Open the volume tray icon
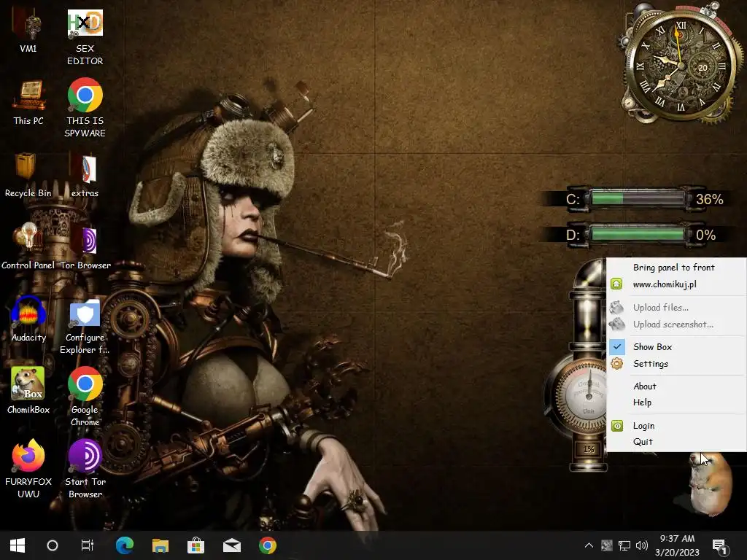This screenshot has width=747, height=560. (x=642, y=545)
